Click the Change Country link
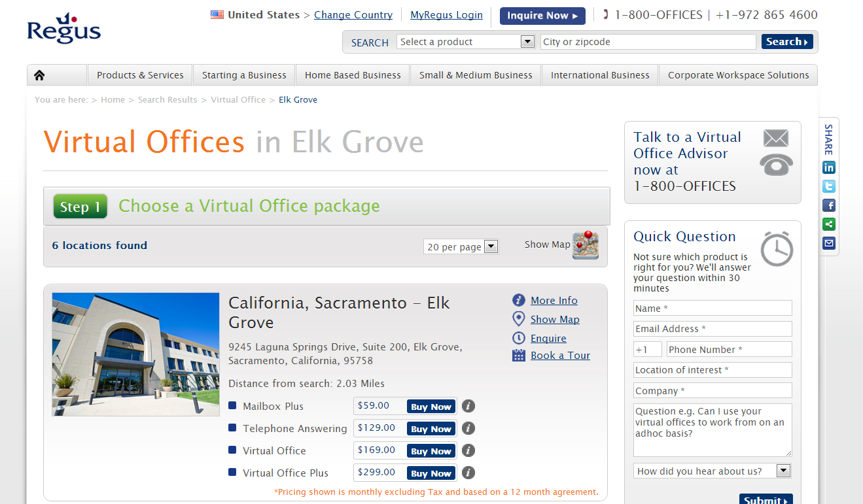 pyautogui.click(x=353, y=15)
